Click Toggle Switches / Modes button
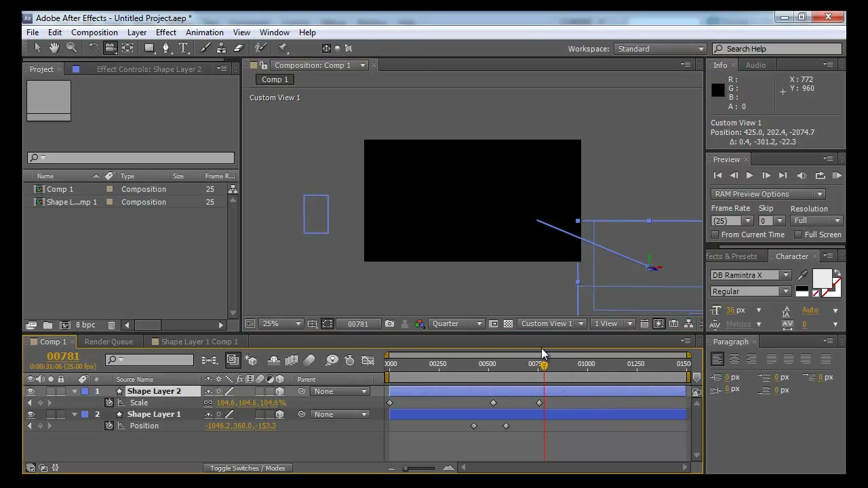 (x=248, y=468)
